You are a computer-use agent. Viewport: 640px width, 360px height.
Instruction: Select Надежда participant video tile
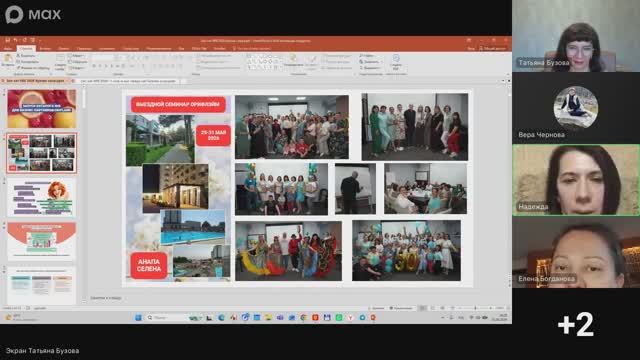pos(576,180)
